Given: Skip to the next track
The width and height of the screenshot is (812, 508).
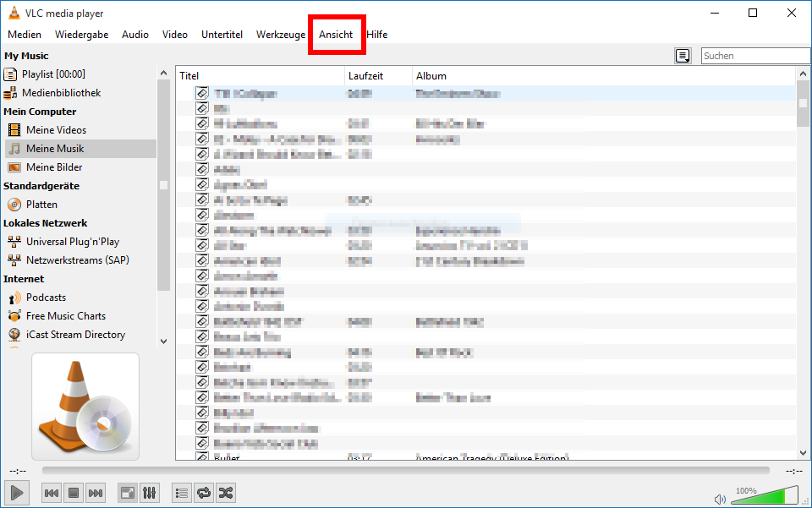Looking at the screenshot, I should click(96, 493).
